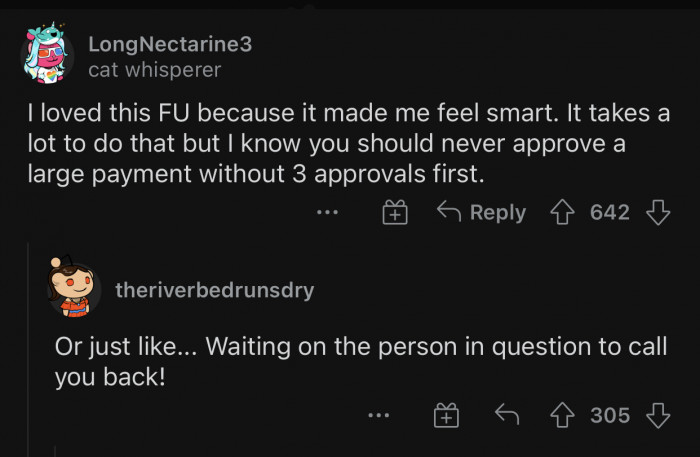Give an award to LongNectarine3's comment
Screen dimensions: 700x457
(396, 213)
